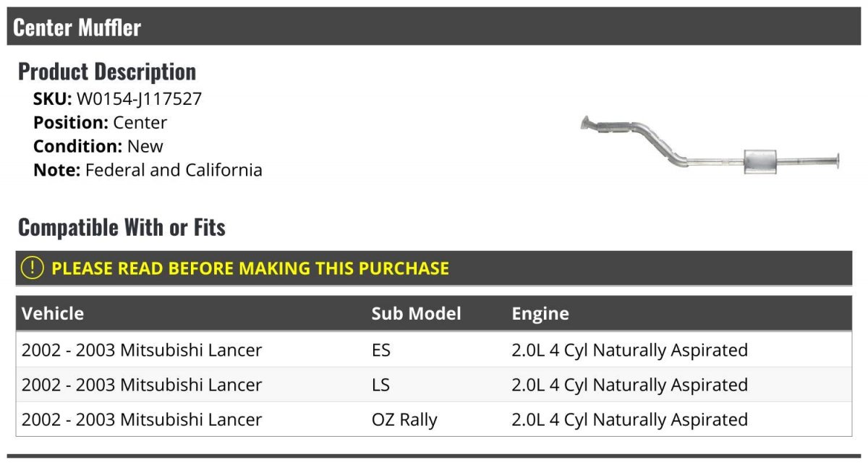Click the Vehicle column header
The width and height of the screenshot is (868, 465).
click(x=53, y=313)
